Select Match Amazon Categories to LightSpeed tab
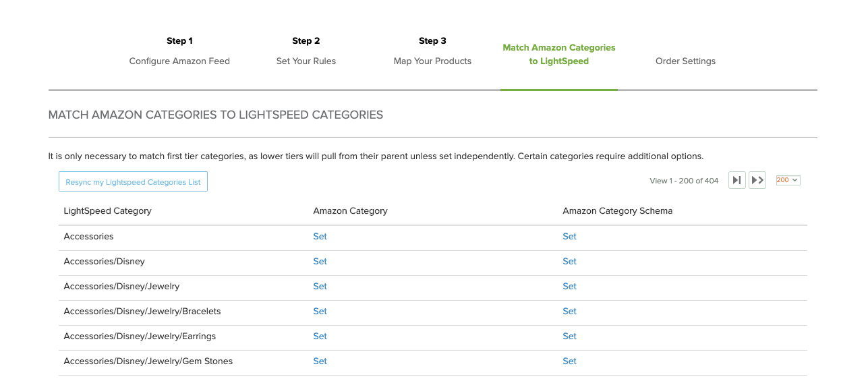This screenshot has height=381, width=868. click(558, 54)
